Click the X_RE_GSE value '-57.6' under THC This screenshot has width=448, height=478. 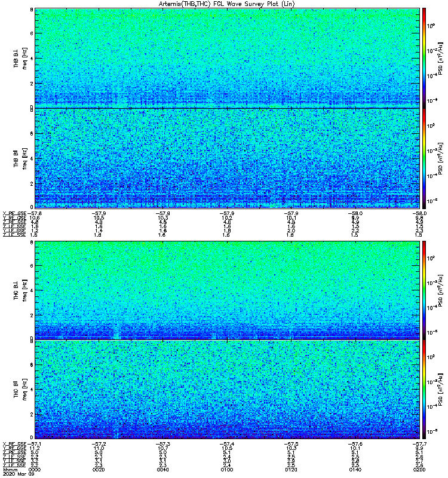point(355,444)
